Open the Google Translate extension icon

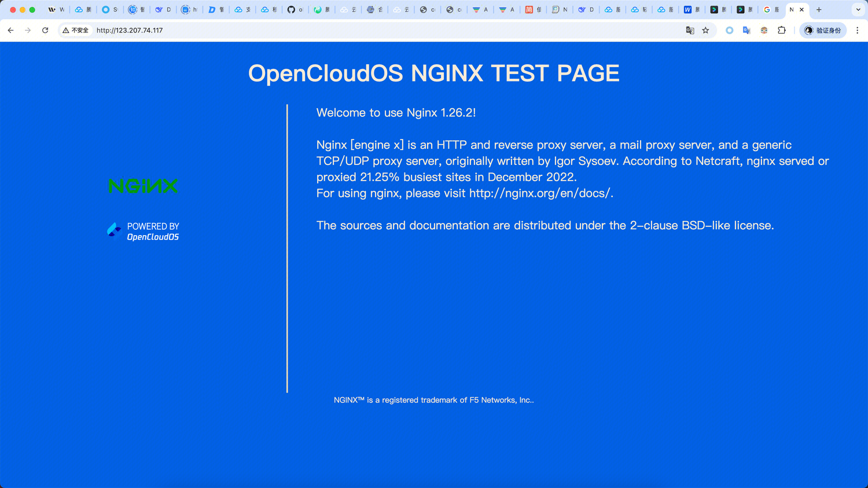(x=746, y=30)
